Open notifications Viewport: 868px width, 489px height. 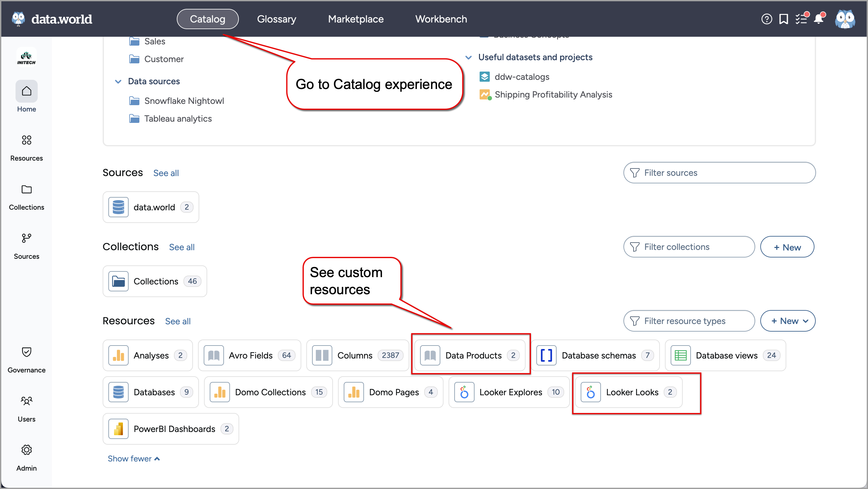(x=819, y=19)
